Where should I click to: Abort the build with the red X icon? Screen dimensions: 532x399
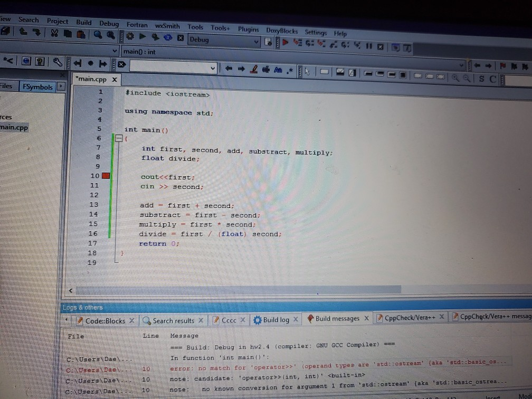pyautogui.click(x=181, y=38)
